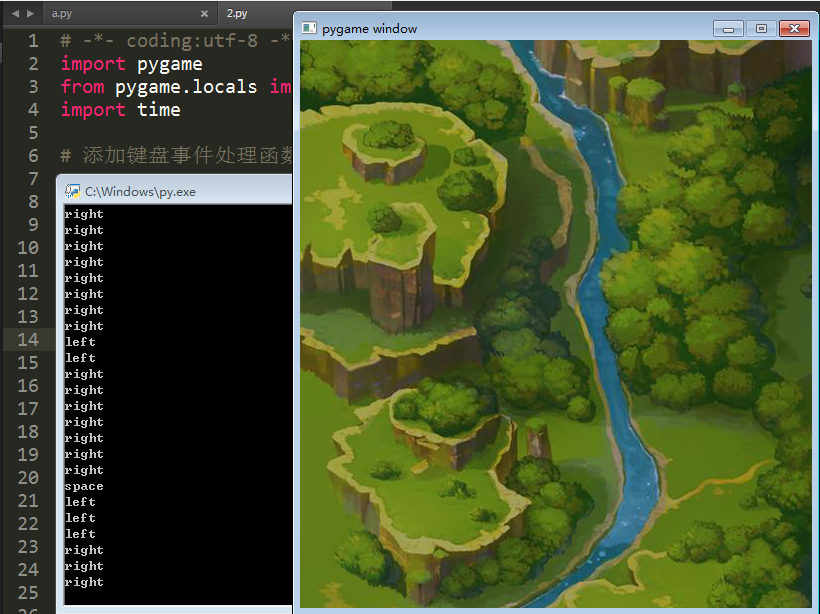Close the pygame window
The height and width of the screenshot is (614, 820).
pyautogui.click(x=794, y=29)
